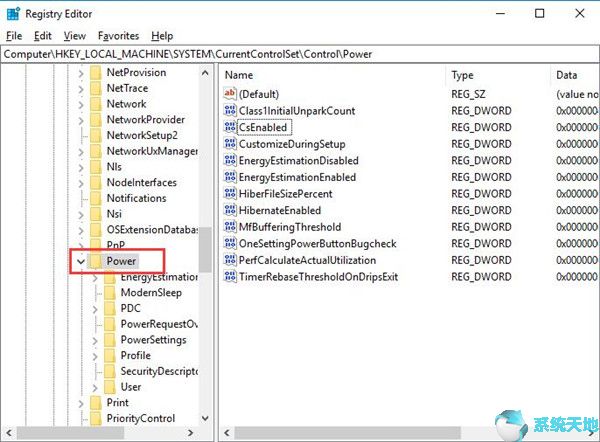Image resolution: width=600 pixels, height=442 pixels.
Task: Open the File menu
Action: pyautogui.click(x=14, y=36)
